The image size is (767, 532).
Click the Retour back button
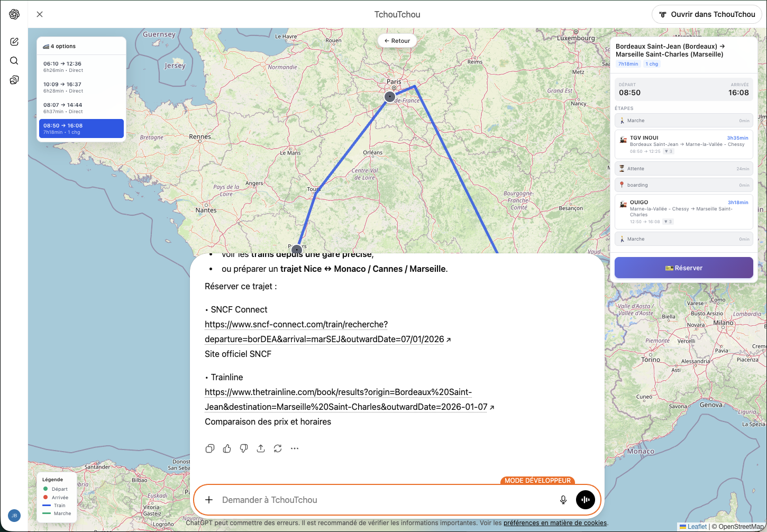tap(397, 41)
